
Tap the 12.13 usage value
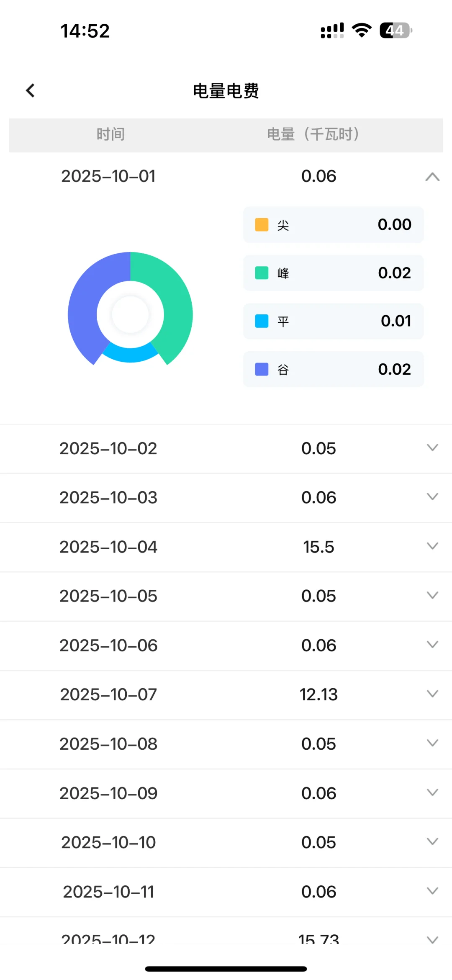[318, 694]
